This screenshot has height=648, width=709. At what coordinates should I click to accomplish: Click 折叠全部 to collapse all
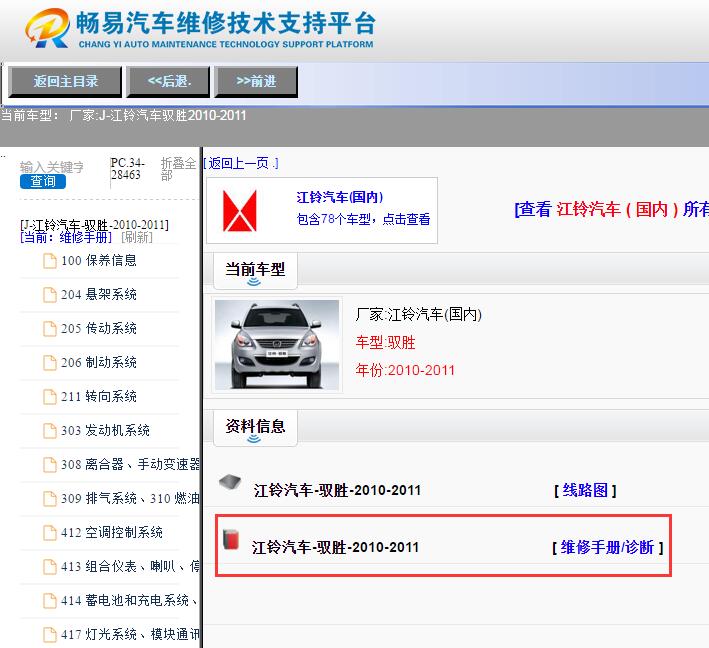[x=178, y=169]
